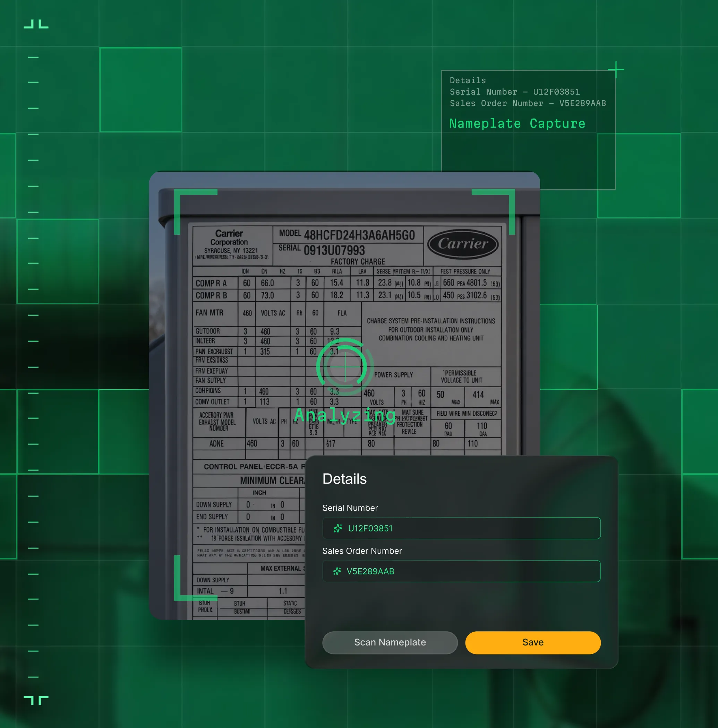Click 'Sales Order Number – V5E289AAB' overlay text
The image size is (718, 728).
(528, 103)
